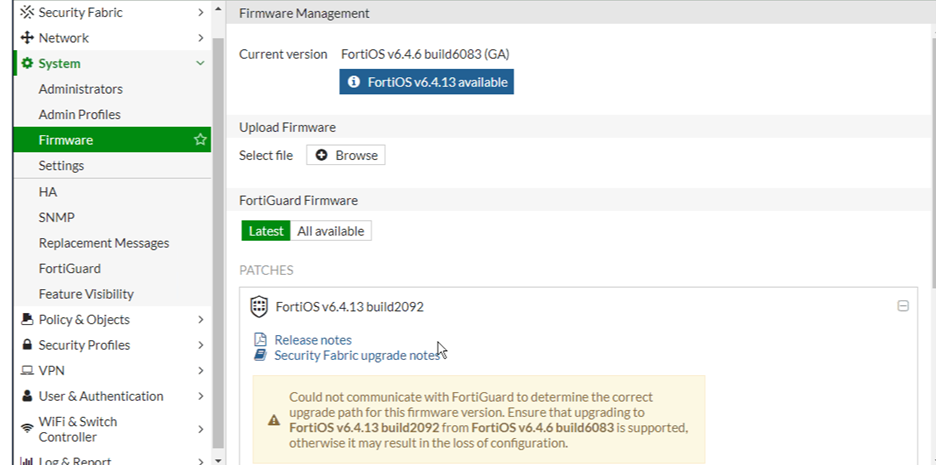Click the WiFi & Switch Controller icon
This screenshot has height=465, width=936.
coord(27,429)
